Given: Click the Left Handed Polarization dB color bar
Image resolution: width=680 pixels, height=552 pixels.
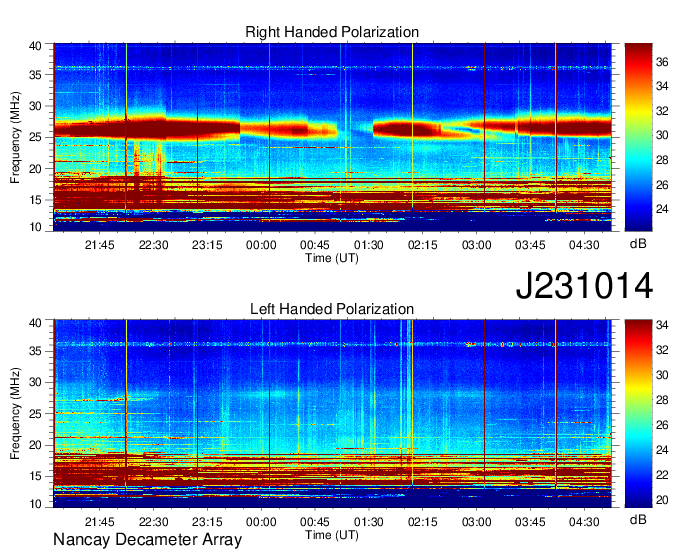Looking at the screenshot, I should tap(638, 413).
